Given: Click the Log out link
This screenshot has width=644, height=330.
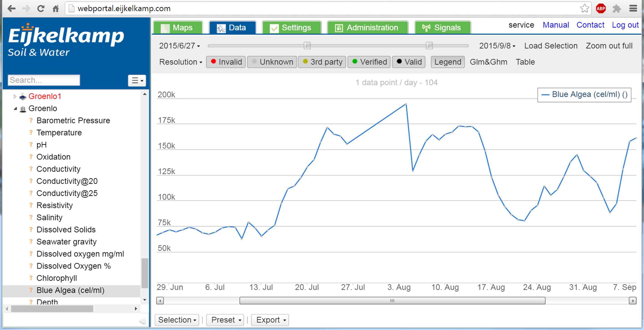Looking at the screenshot, I should click(625, 25).
